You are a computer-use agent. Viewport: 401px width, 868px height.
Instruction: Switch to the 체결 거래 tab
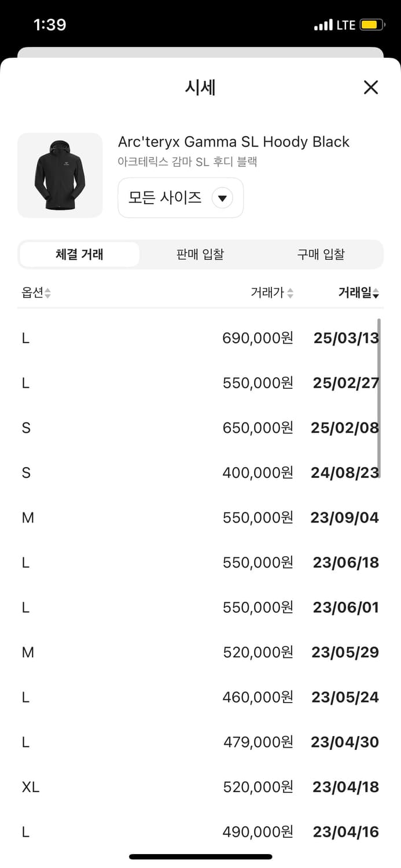(79, 255)
